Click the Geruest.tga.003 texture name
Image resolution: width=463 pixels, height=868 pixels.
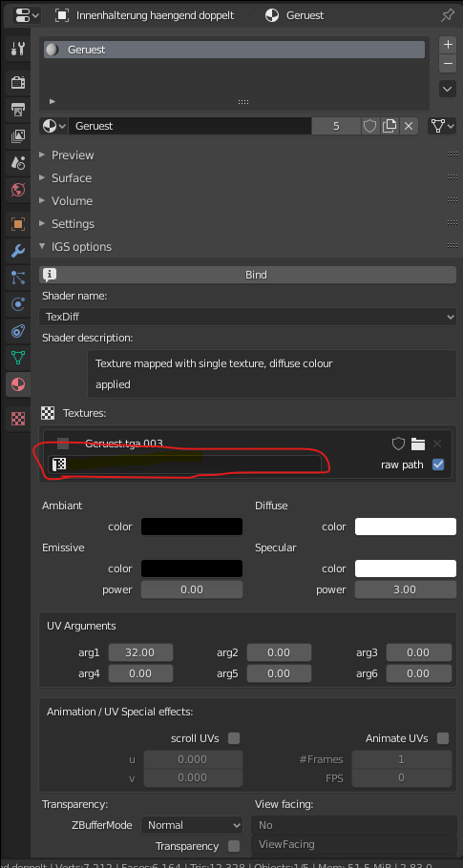pos(124,444)
